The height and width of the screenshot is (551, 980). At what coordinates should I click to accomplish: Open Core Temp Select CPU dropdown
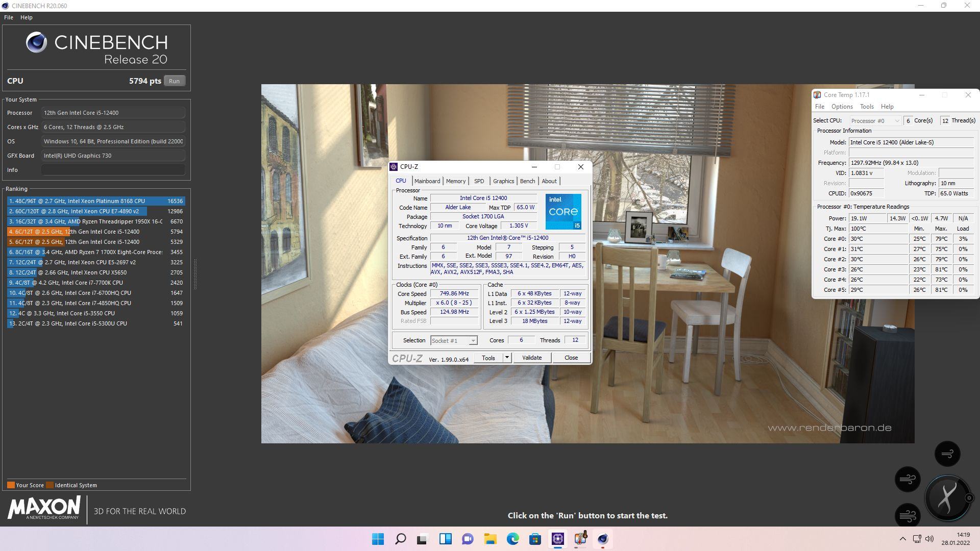[x=875, y=120]
